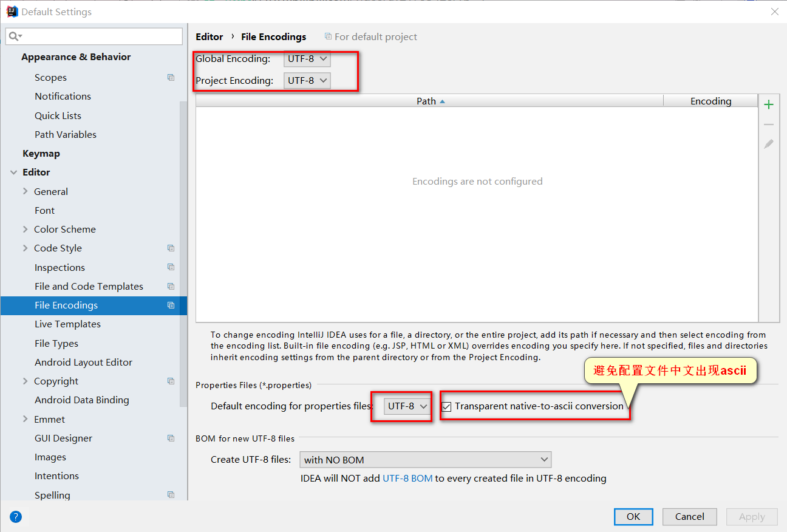This screenshot has height=532, width=787.
Task: Click the pencil edit-encoding icon
Action: (769, 145)
